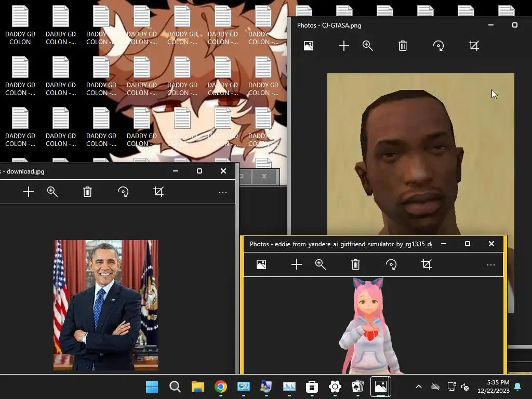Delete the eddie_from_yandere photo
The width and height of the screenshot is (532, 399).
pyautogui.click(x=355, y=264)
